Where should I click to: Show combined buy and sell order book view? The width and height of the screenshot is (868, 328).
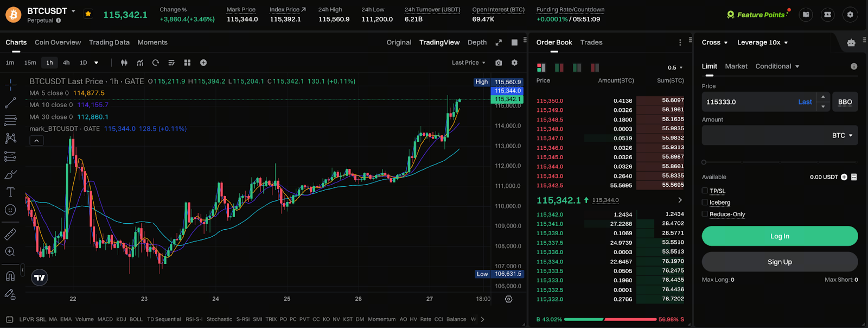541,67
